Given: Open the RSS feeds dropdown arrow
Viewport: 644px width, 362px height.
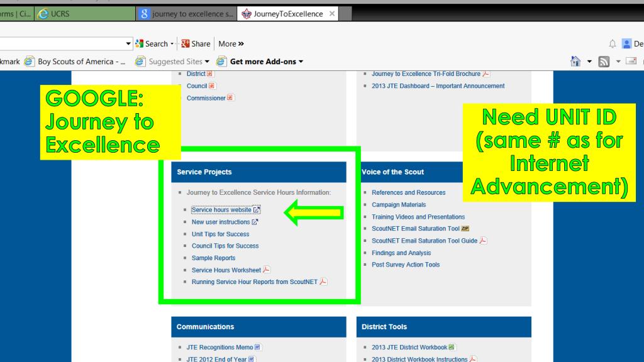Looking at the screenshot, I should tap(618, 62).
